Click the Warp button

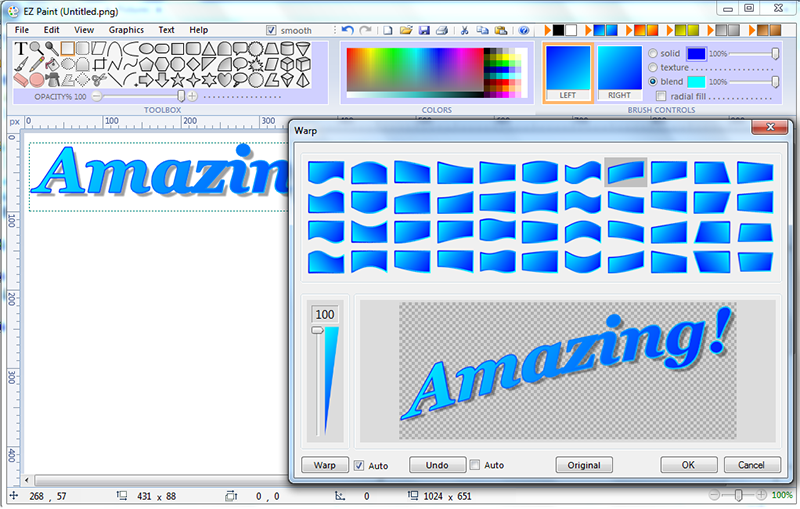(325, 465)
